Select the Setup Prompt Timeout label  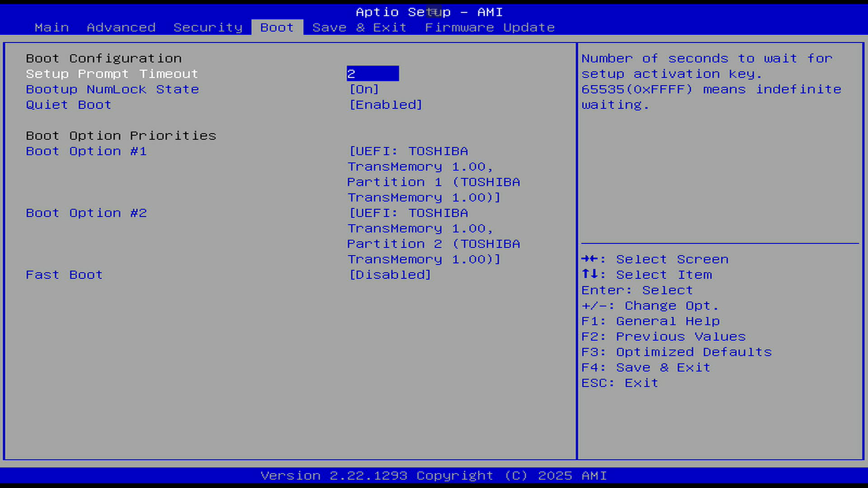coord(112,74)
